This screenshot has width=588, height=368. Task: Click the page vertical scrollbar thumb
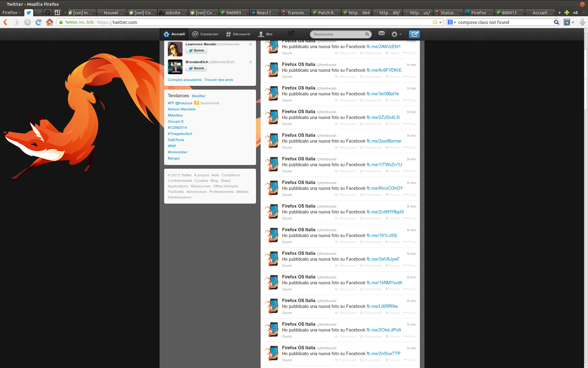point(586,80)
